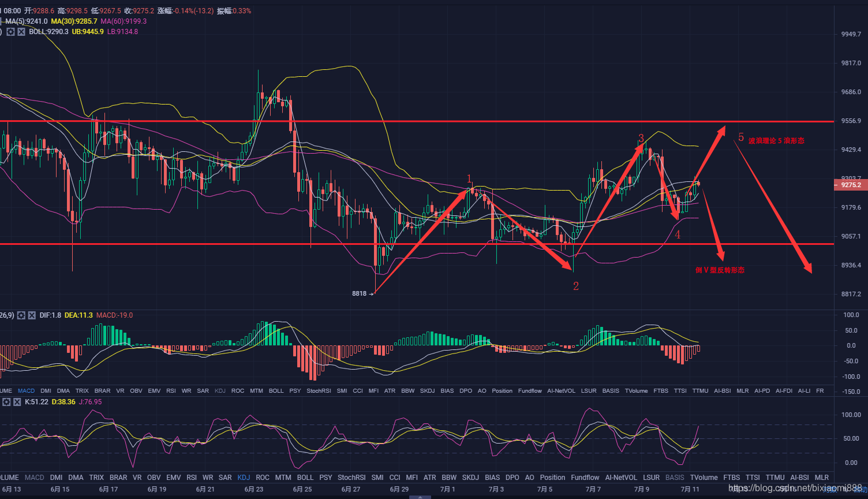Viewport: 868px width, 499px height.
Task: Switch KDJ panel to the MLR indicator
Action: (x=821, y=478)
